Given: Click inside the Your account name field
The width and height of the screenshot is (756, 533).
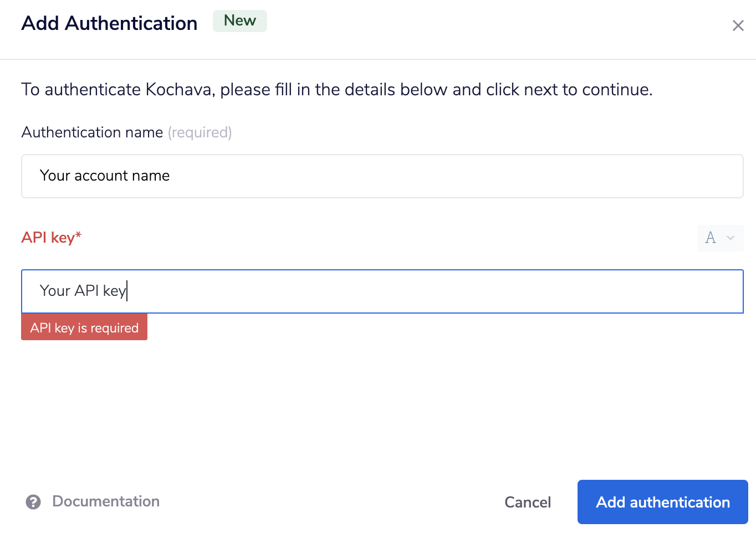Looking at the screenshot, I should [382, 176].
